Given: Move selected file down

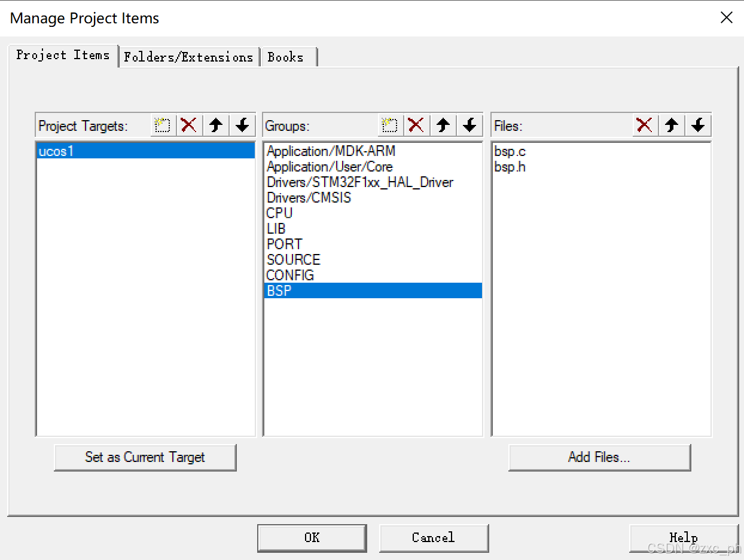Looking at the screenshot, I should 698,126.
